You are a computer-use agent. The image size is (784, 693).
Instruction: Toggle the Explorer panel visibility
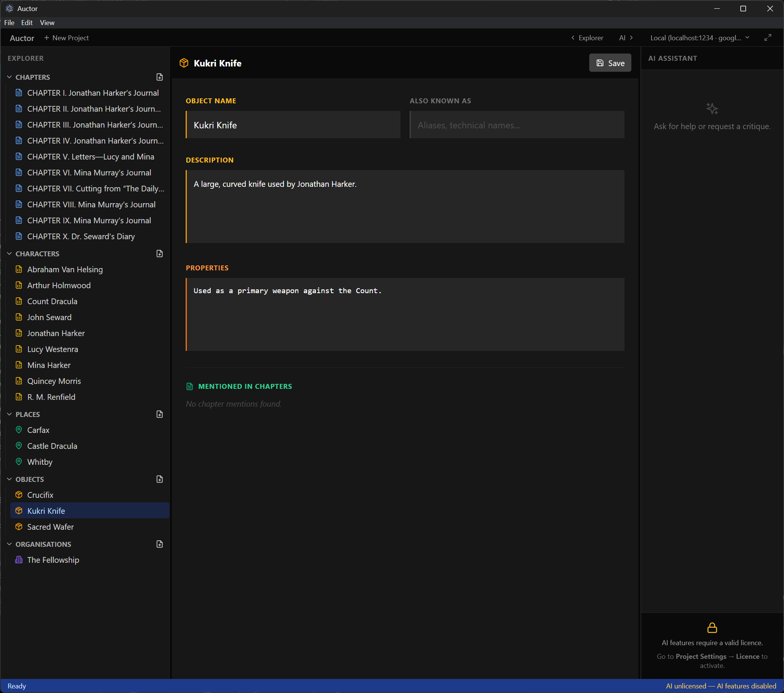tap(587, 38)
